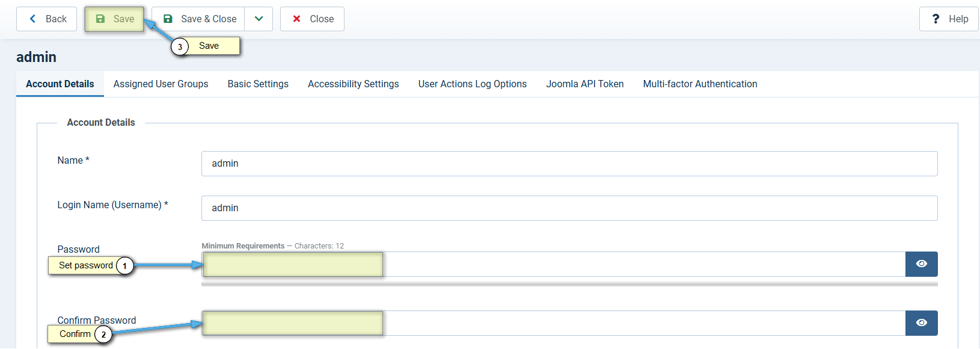
Task: Open the Help page
Action: pos(949,19)
